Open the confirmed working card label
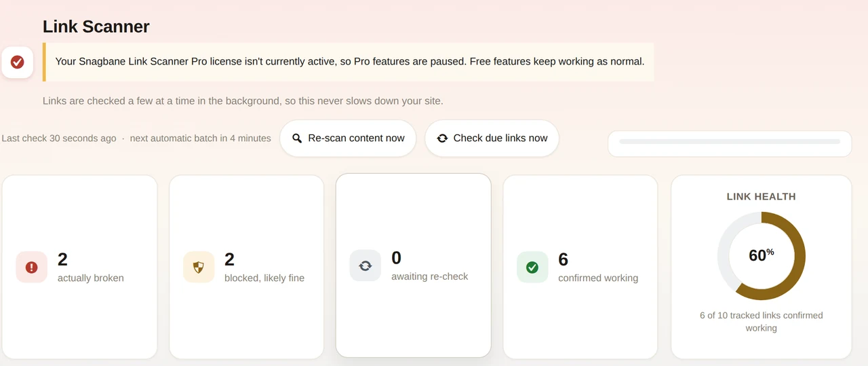 (x=598, y=278)
